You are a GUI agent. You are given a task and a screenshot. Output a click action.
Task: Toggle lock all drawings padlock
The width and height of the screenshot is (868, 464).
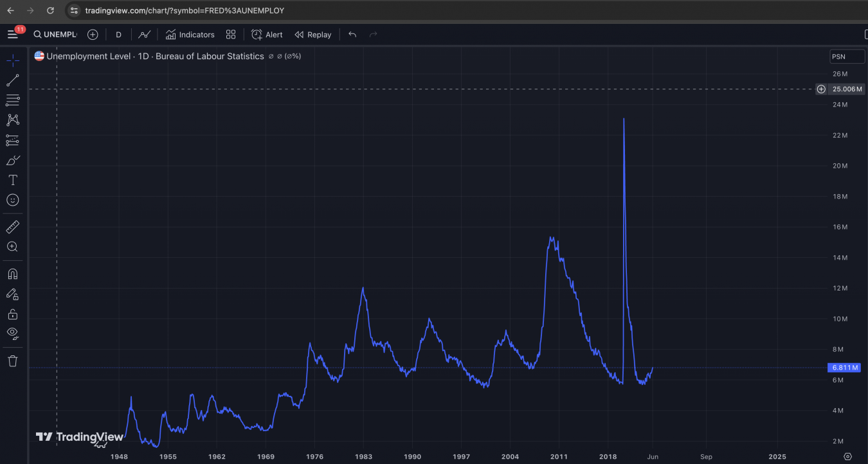(13, 314)
